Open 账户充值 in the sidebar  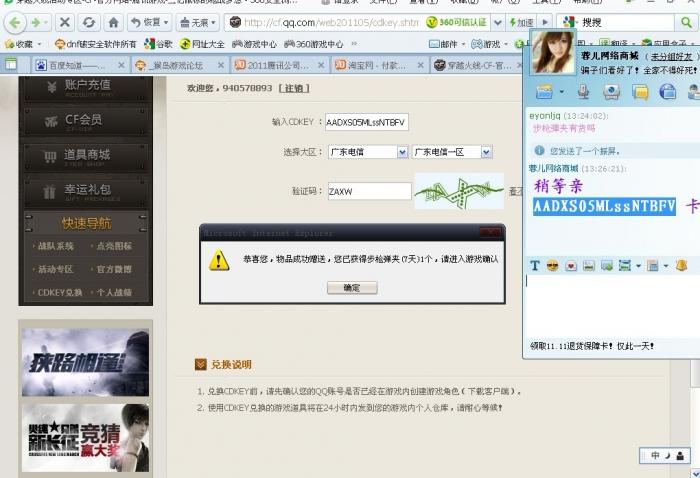[x=86, y=87]
